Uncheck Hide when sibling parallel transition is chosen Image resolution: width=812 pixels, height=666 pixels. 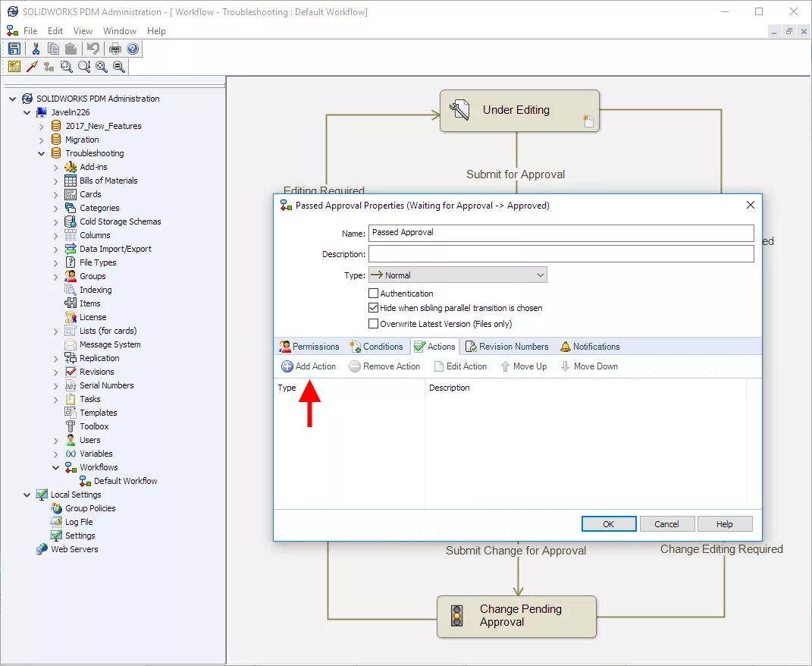pos(373,308)
